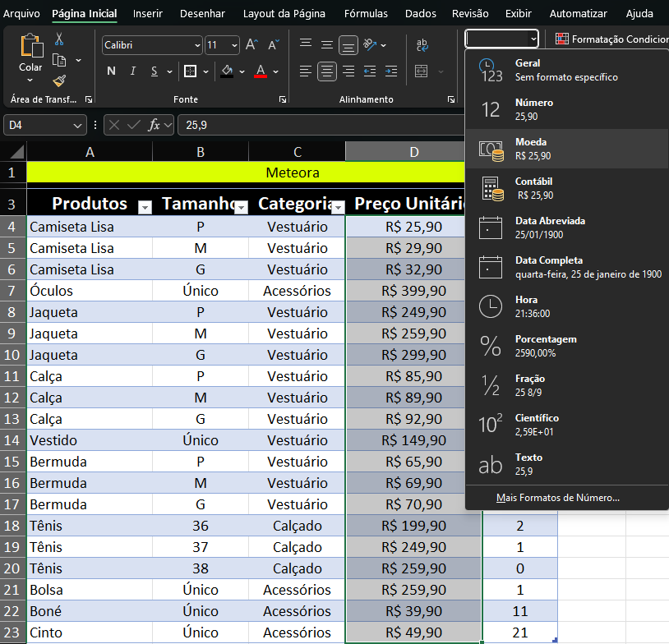This screenshot has height=644, width=669.
Task: Click the Insert Function fx icon
Action: [154, 125]
